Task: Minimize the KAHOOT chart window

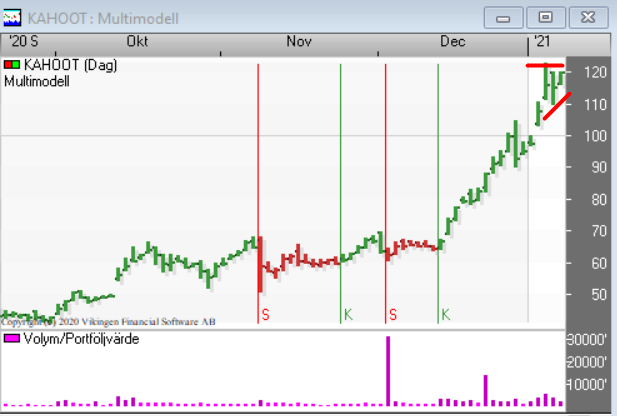Action: click(x=506, y=17)
